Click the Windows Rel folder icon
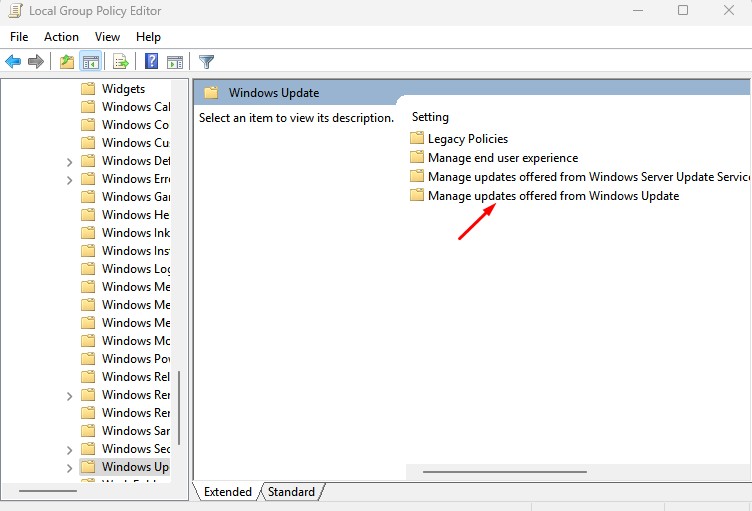The height and width of the screenshot is (511, 752). click(x=88, y=377)
